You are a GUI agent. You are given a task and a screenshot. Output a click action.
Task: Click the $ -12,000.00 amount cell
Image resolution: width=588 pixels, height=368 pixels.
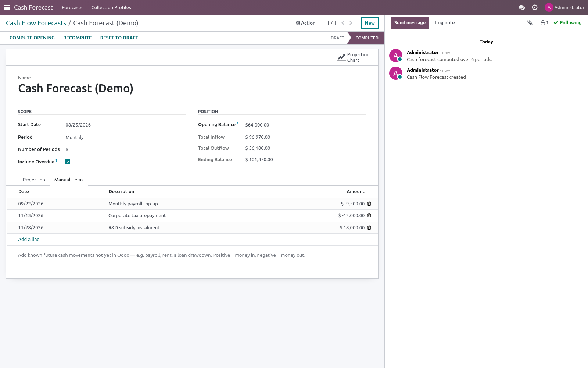[x=351, y=216]
